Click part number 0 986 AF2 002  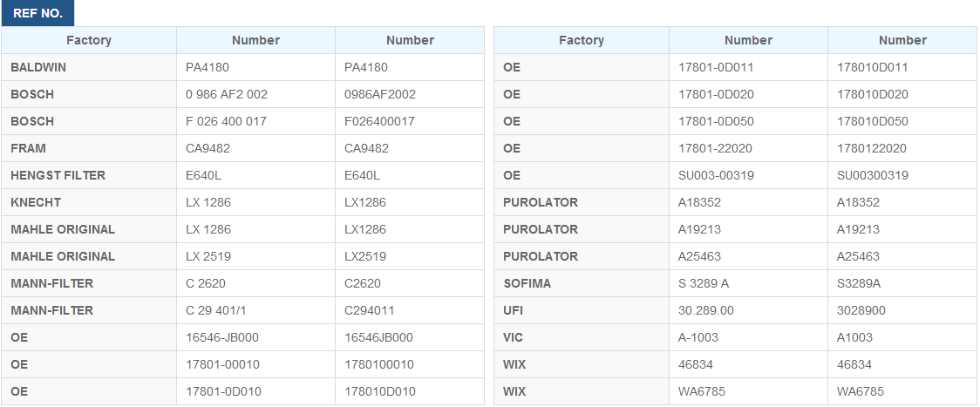[x=227, y=94]
